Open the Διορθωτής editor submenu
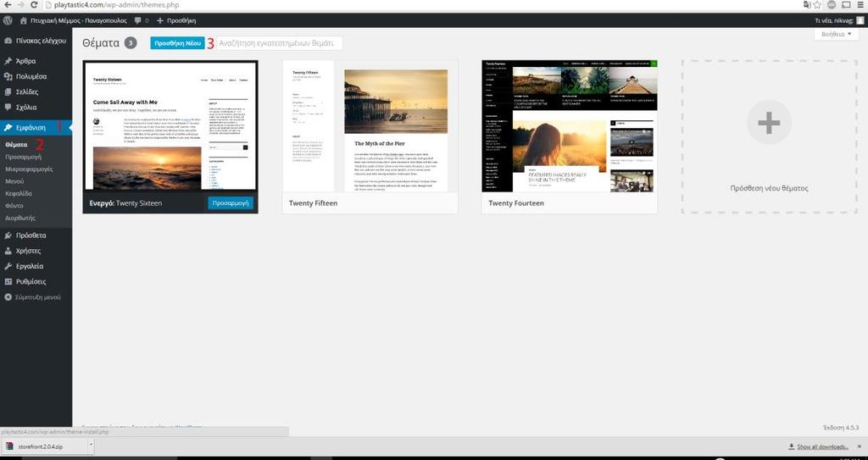This screenshot has width=868, height=460. [x=20, y=218]
